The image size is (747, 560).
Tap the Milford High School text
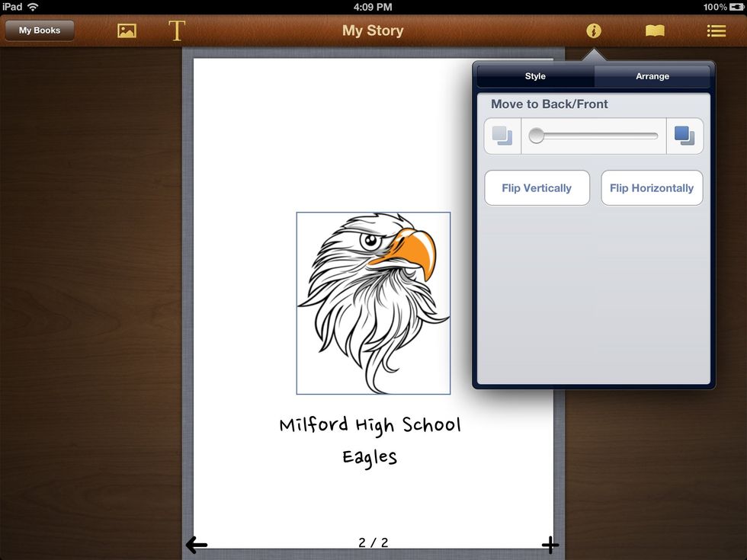point(370,424)
